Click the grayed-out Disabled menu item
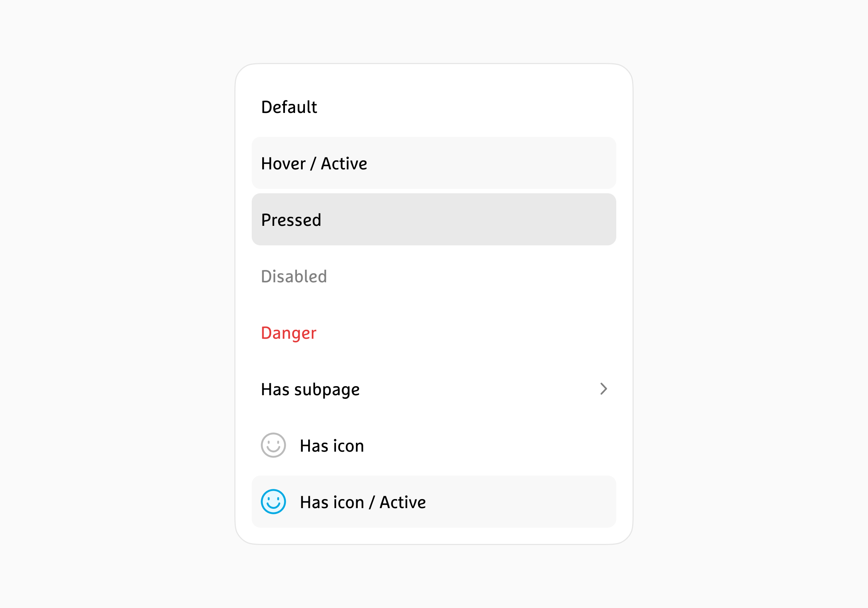Image resolution: width=868 pixels, height=608 pixels. [x=294, y=276]
